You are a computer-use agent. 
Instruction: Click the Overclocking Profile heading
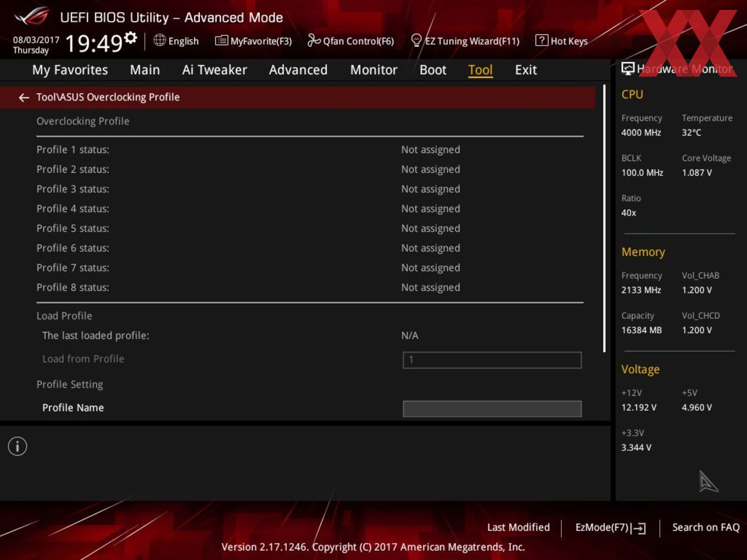coord(83,121)
